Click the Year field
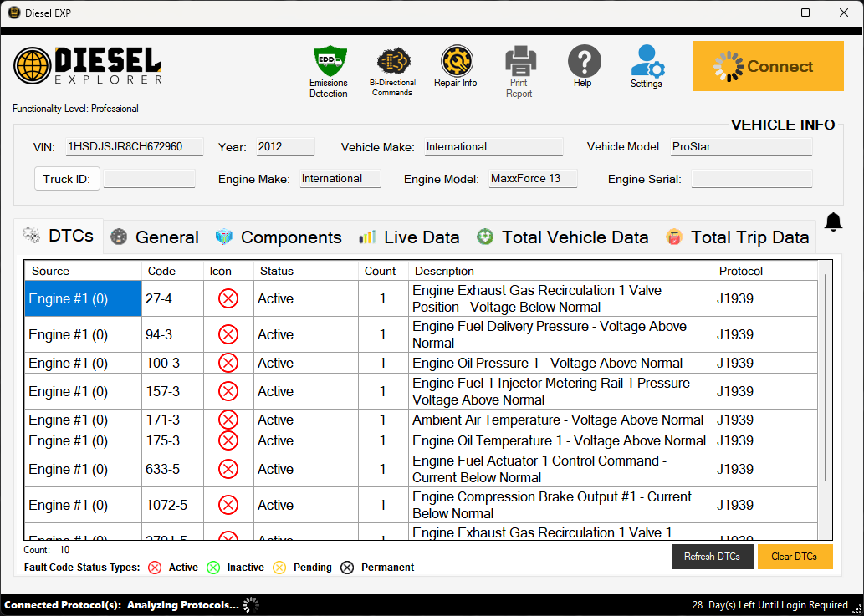This screenshot has height=616, width=864. pyautogui.click(x=285, y=147)
